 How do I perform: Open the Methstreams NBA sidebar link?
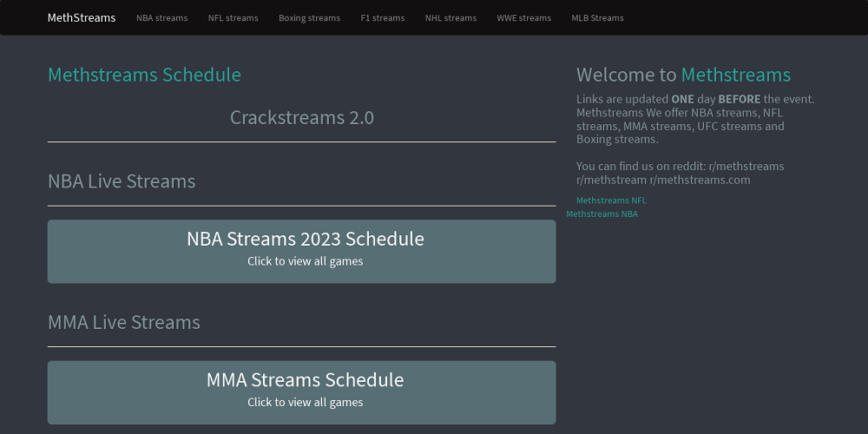[x=602, y=214]
